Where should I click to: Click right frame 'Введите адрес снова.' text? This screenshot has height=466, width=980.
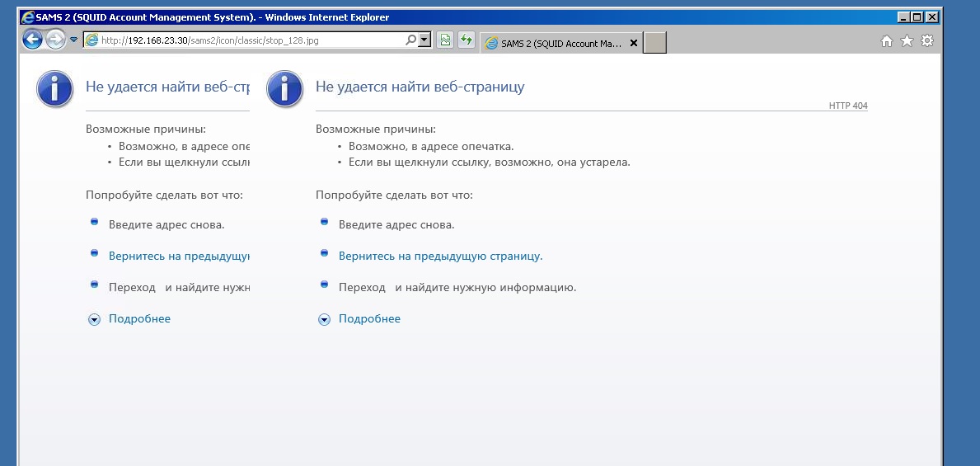coord(396,224)
